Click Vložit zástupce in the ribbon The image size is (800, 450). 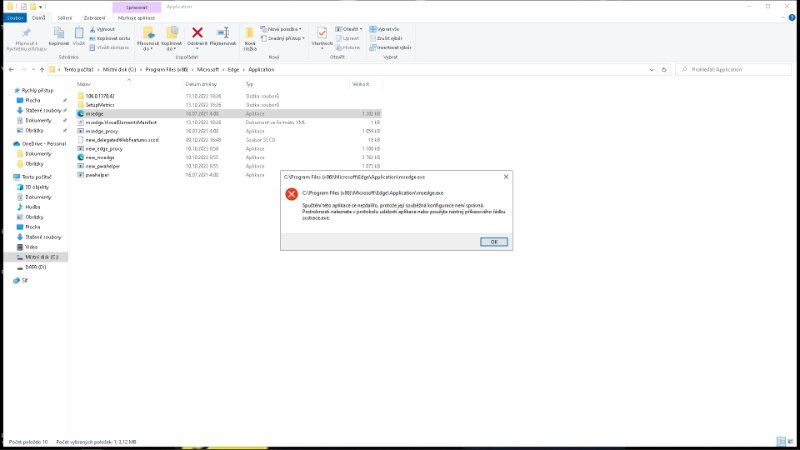coord(109,47)
